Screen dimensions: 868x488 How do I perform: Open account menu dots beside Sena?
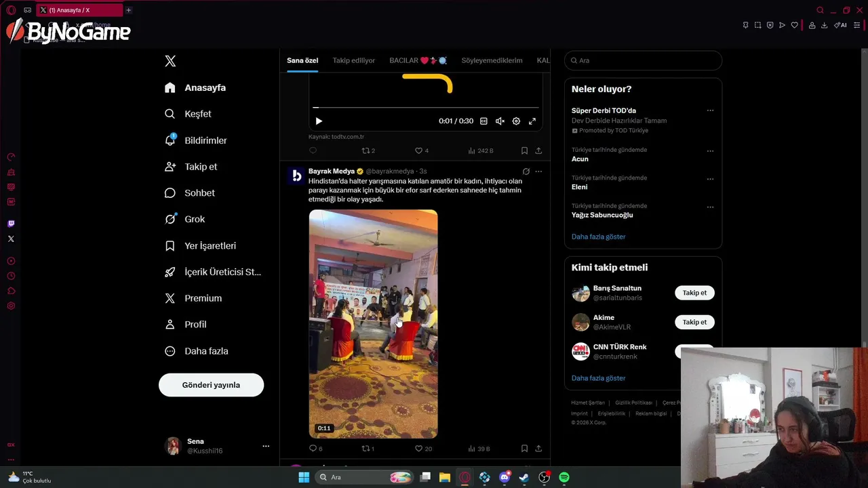coord(266,446)
